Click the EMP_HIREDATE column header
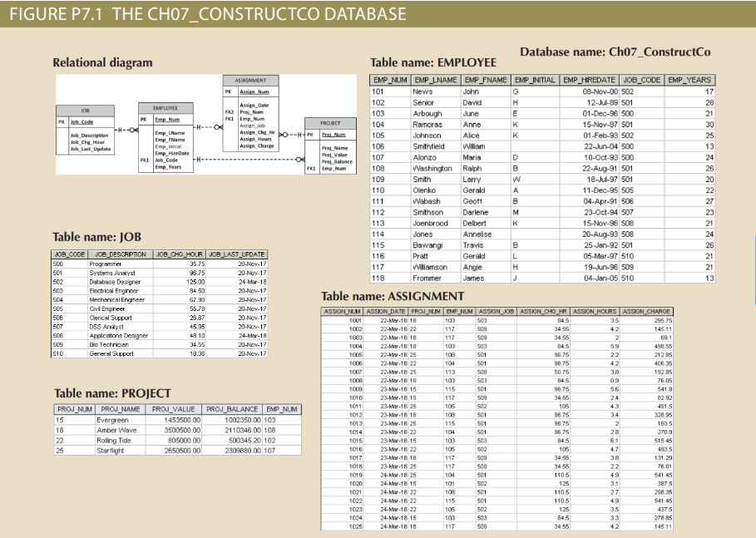 (588, 78)
